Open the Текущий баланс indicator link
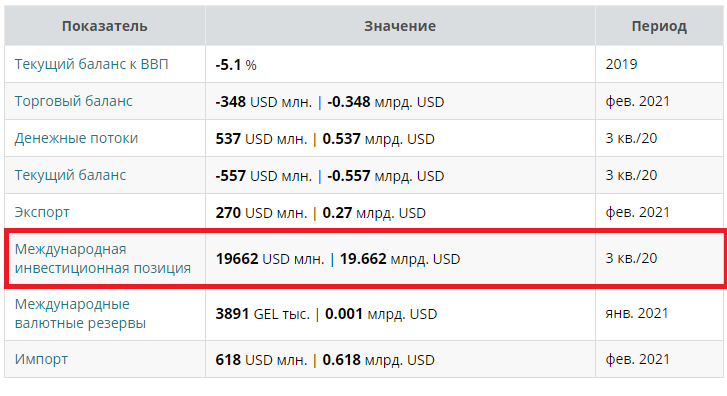727x396 pixels. pos(70,175)
